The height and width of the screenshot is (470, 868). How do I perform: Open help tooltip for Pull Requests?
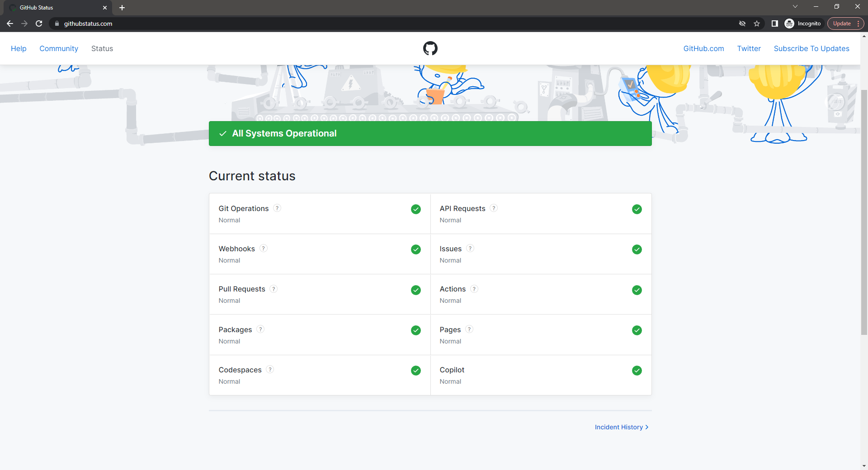coord(274,289)
